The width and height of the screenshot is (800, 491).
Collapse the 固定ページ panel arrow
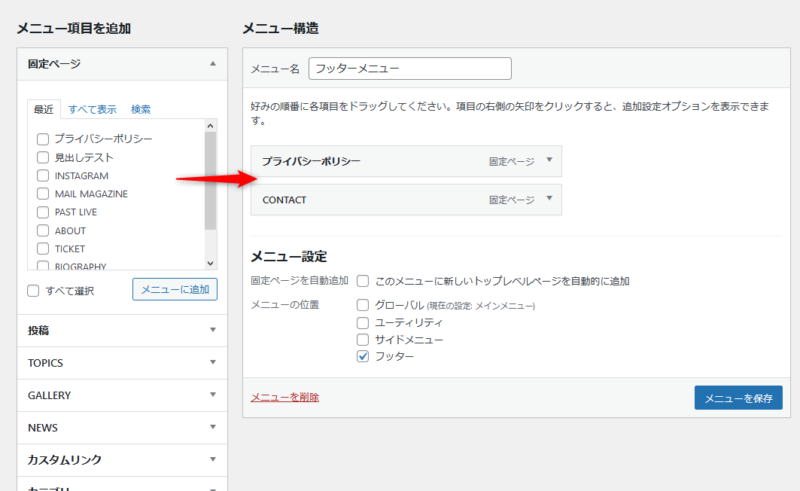(212, 64)
